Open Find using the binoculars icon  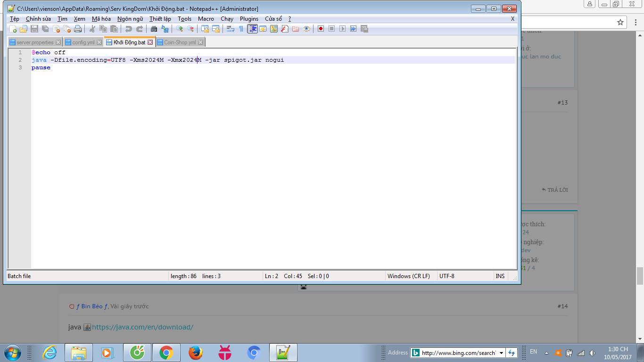pyautogui.click(x=154, y=29)
